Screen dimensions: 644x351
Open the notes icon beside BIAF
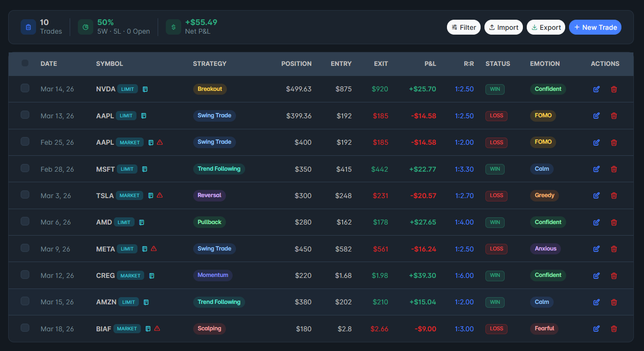click(x=148, y=328)
